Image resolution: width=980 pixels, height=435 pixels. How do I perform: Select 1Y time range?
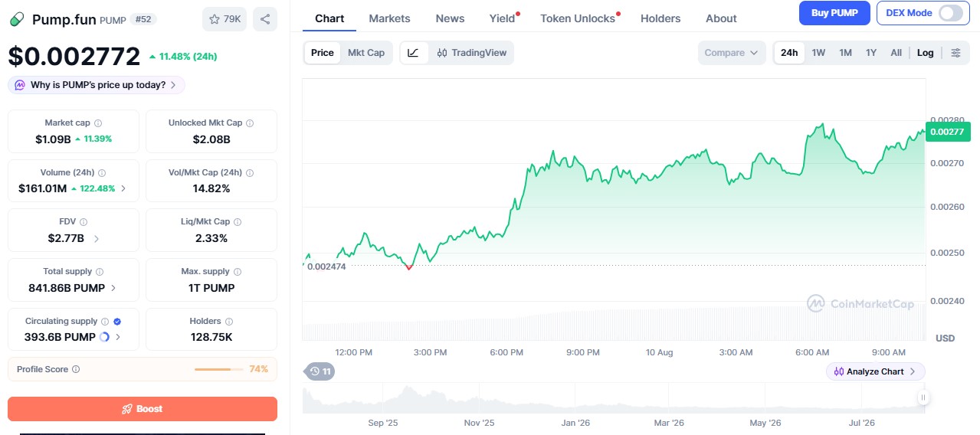click(871, 53)
